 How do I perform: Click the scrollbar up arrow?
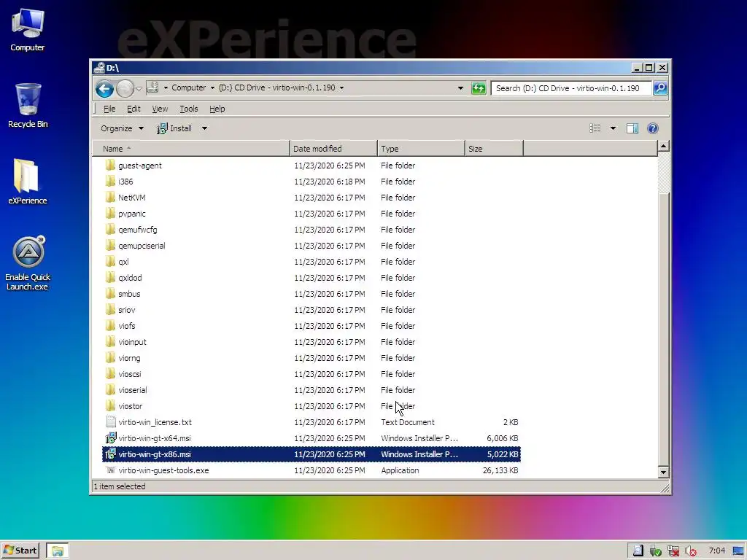click(x=664, y=146)
